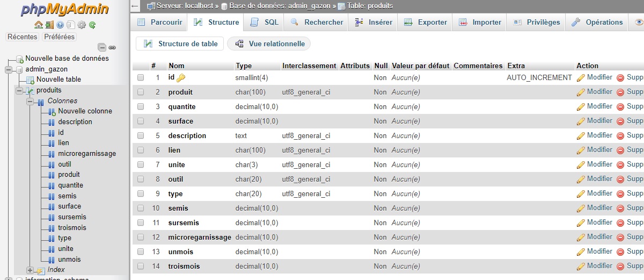644x280 pixels.
Task: Click pencil icon in description row
Action: click(x=581, y=136)
